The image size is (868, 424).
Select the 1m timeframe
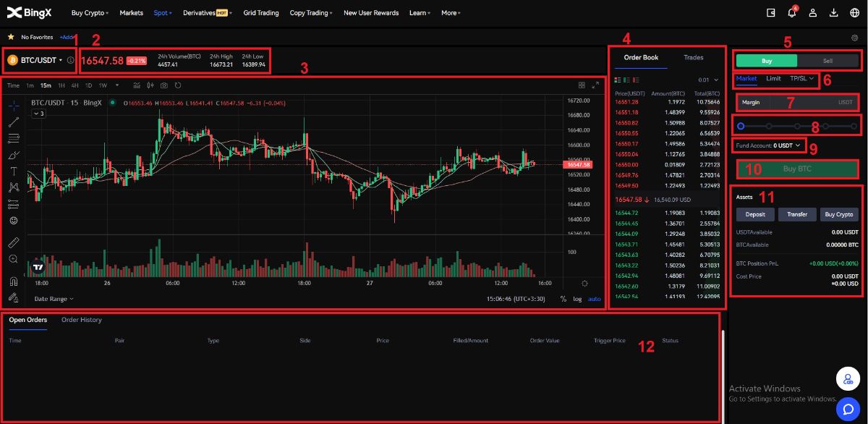tap(30, 85)
